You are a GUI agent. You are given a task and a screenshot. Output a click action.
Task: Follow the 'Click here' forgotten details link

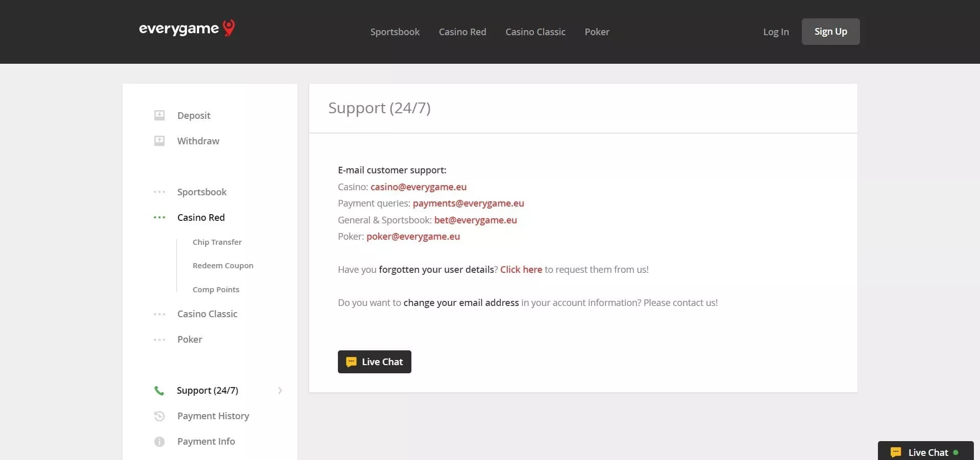pyautogui.click(x=521, y=270)
